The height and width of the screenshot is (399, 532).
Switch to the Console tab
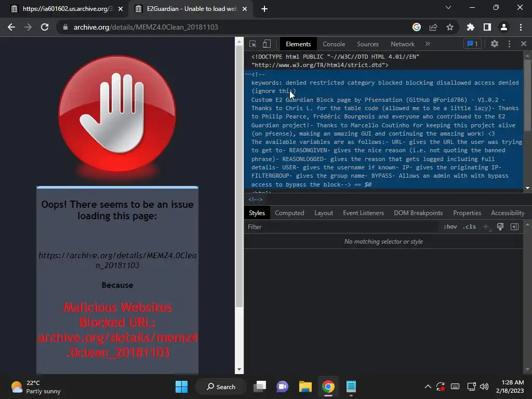(x=334, y=44)
